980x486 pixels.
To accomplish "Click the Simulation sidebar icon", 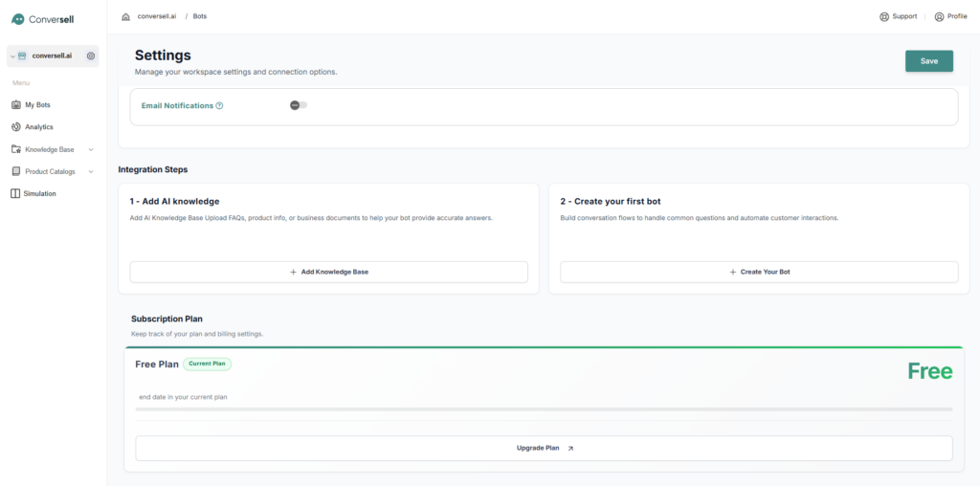I will [x=16, y=193].
